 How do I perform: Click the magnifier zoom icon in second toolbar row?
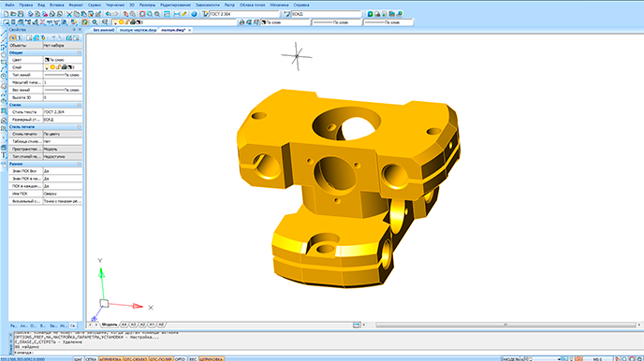[x=95, y=22]
